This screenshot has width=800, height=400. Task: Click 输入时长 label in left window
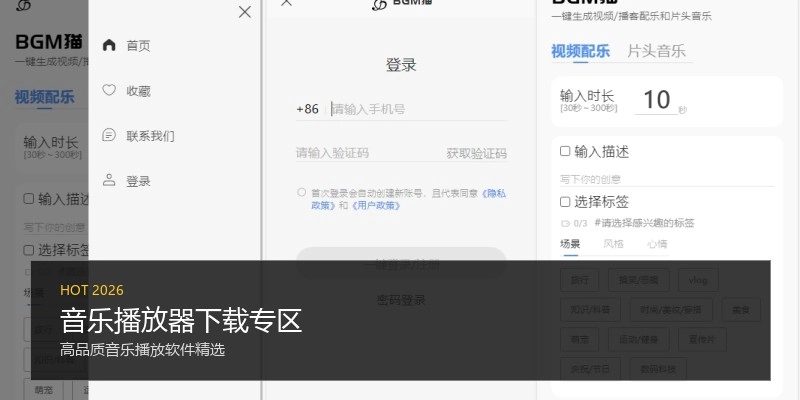pos(51,142)
